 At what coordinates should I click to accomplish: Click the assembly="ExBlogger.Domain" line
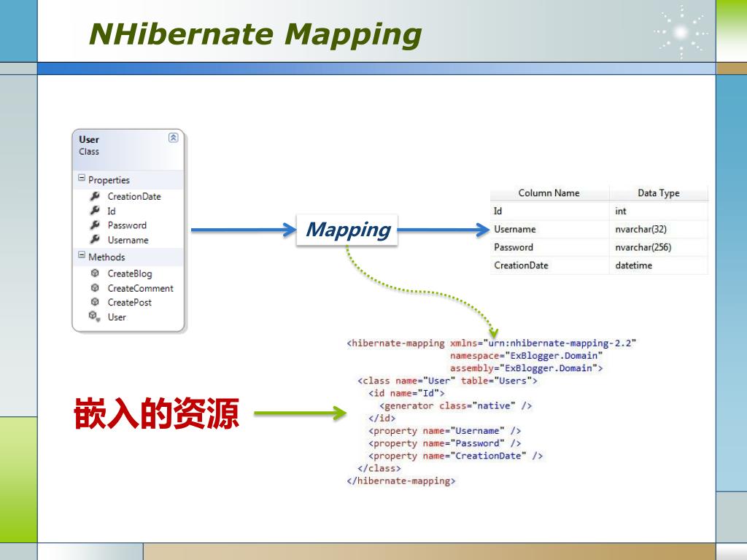527,368
